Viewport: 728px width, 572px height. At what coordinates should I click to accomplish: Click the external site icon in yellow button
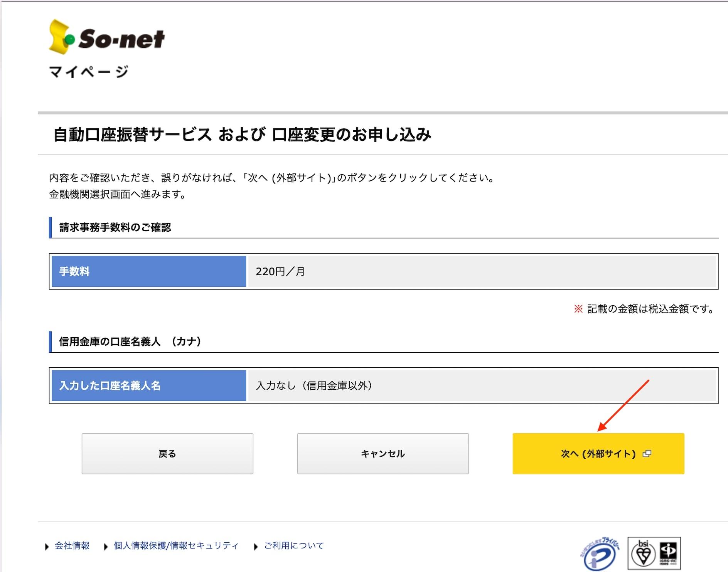coord(647,454)
